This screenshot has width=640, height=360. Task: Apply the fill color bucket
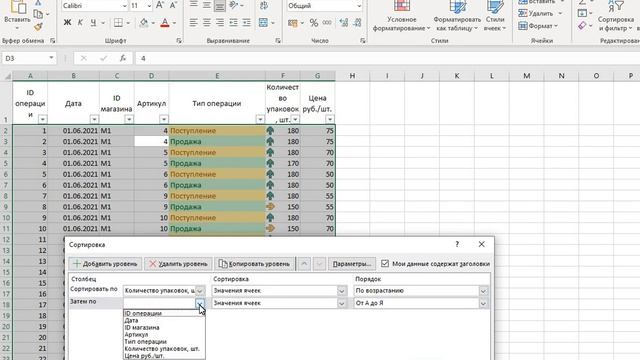click(144, 23)
